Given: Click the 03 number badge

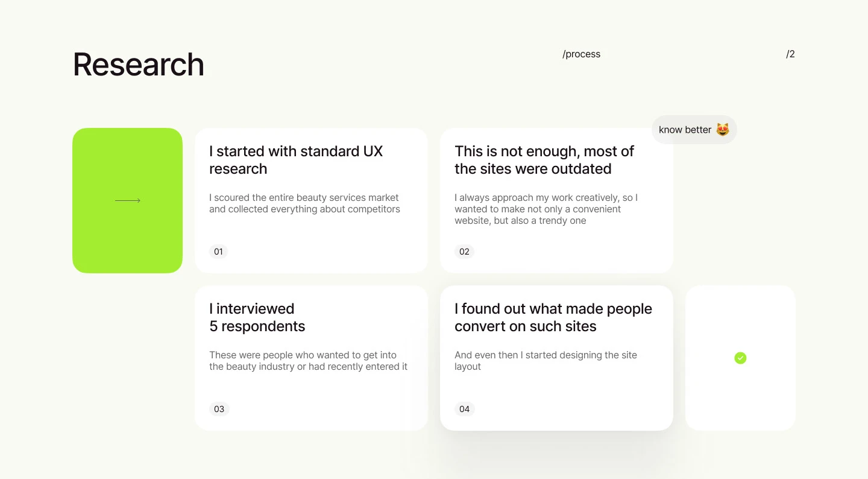Looking at the screenshot, I should (x=219, y=409).
